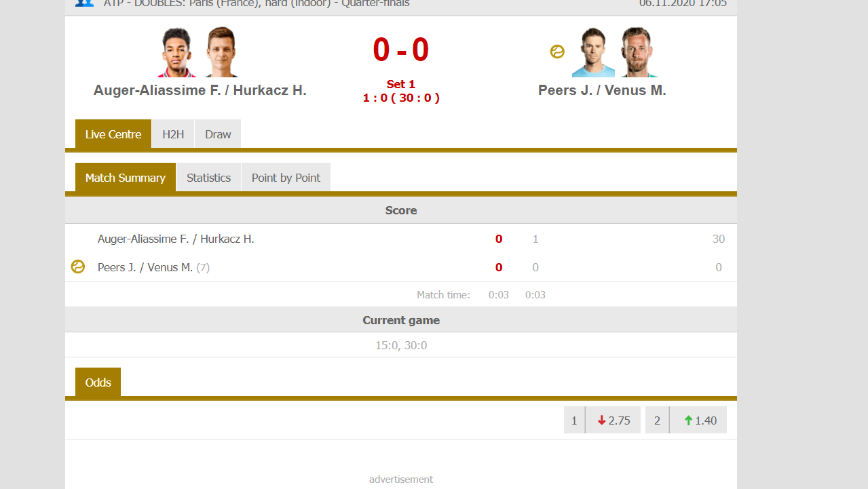Image resolution: width=868 pixels, height=489 pixels.
Task: Open the bold Peers J. / Venus M. header name
Action: coord(602,90)
